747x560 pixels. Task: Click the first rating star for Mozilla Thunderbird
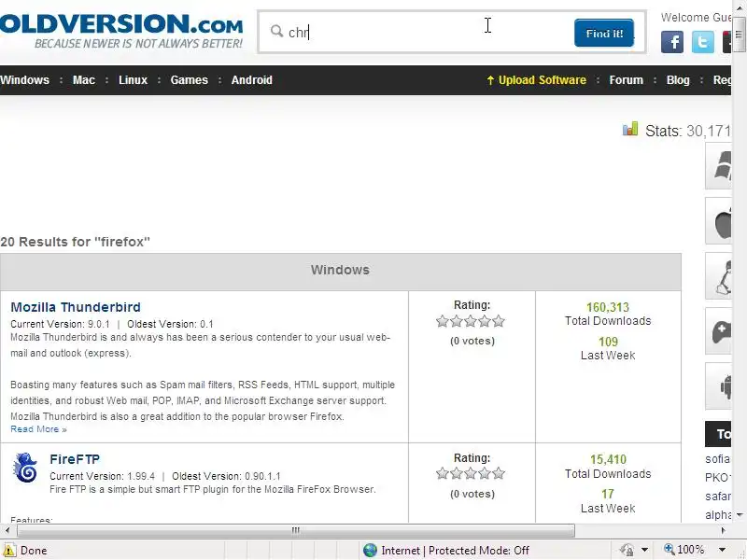point(442,321)
